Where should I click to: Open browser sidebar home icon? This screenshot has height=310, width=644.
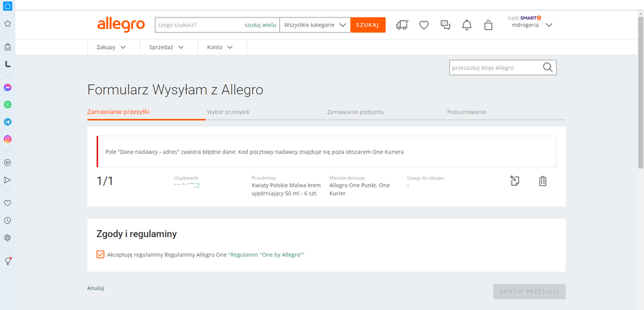[x=7, y=6]
